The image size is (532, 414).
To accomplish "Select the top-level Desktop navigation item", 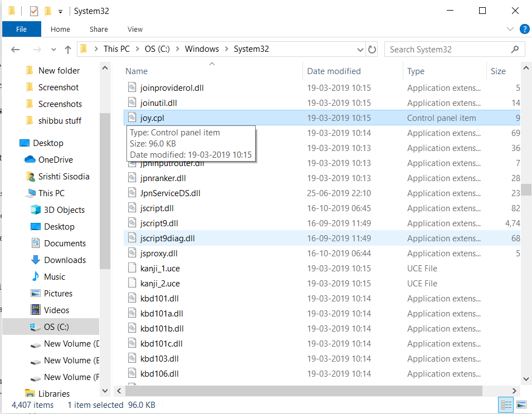I will 48,143.
